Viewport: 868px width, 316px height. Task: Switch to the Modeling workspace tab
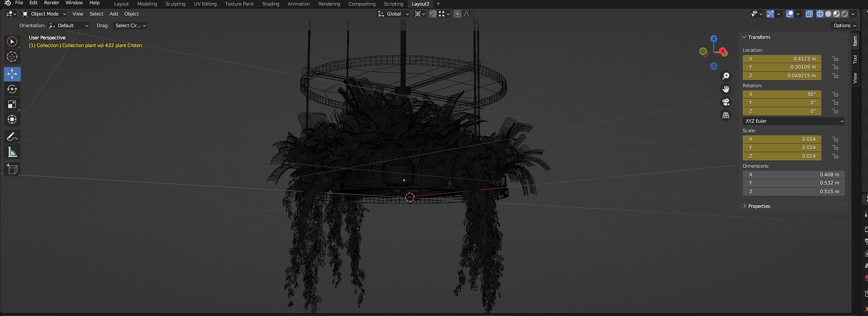(x=147, y=4)
